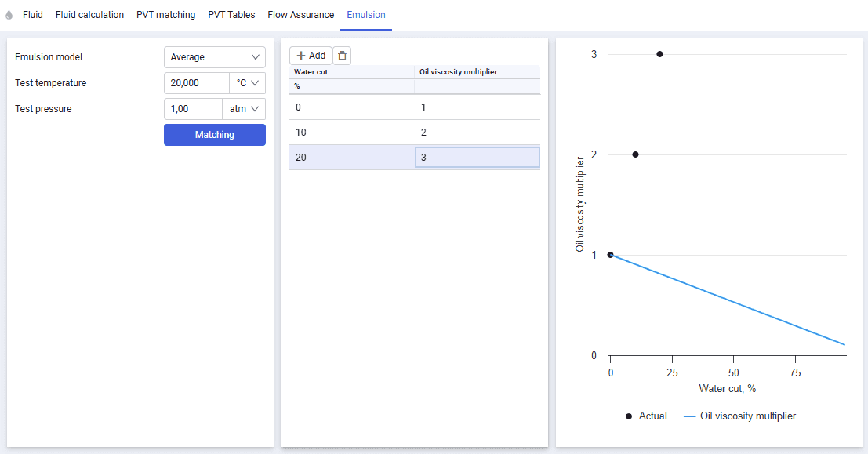Toggle Oil viscosity multiplier legend series
This screenshot has height=454, width=868.
740,416
